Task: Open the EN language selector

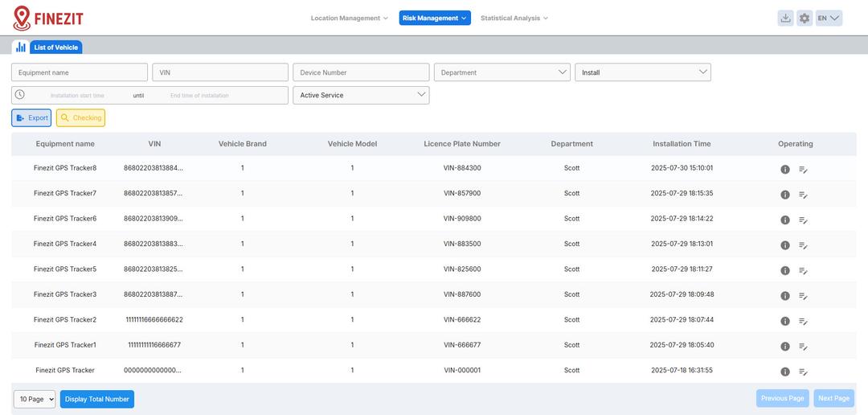Action: pos(829,18)
